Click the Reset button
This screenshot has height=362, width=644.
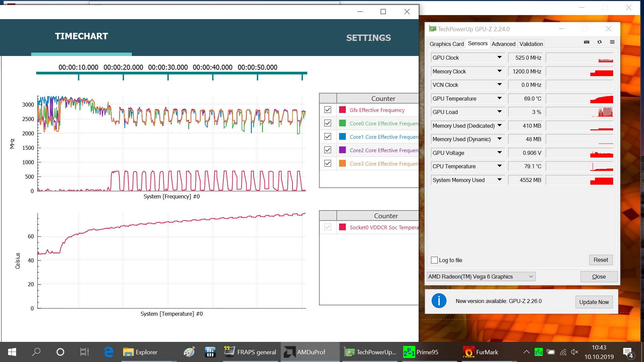pos(600,260)
